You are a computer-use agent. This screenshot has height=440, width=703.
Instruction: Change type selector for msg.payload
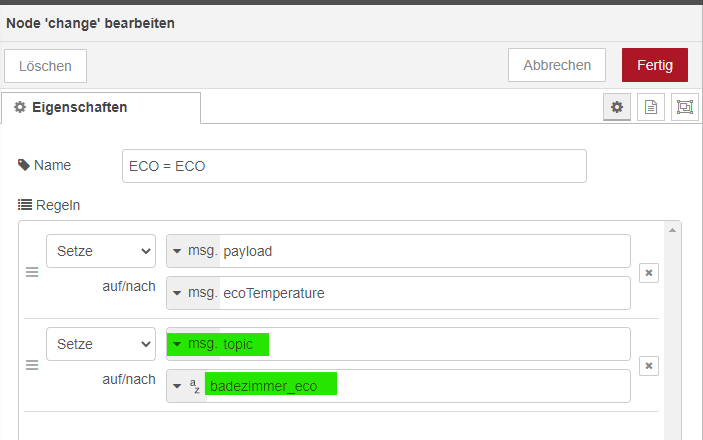pyautogui.click(x=194, y=251)
